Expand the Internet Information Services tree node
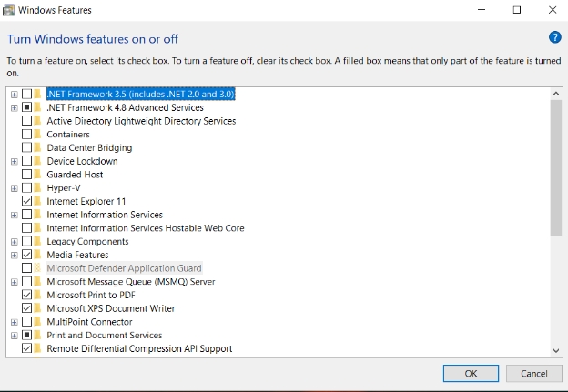The height and width of the screenshot is (392, 568). pos(15,215)
